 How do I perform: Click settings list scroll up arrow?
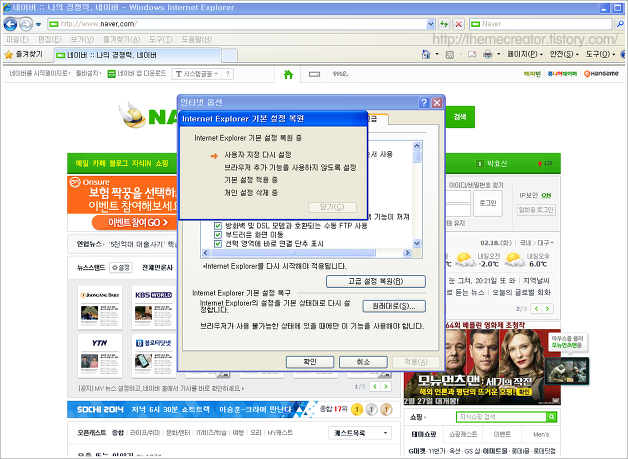(x=417, y=145)
